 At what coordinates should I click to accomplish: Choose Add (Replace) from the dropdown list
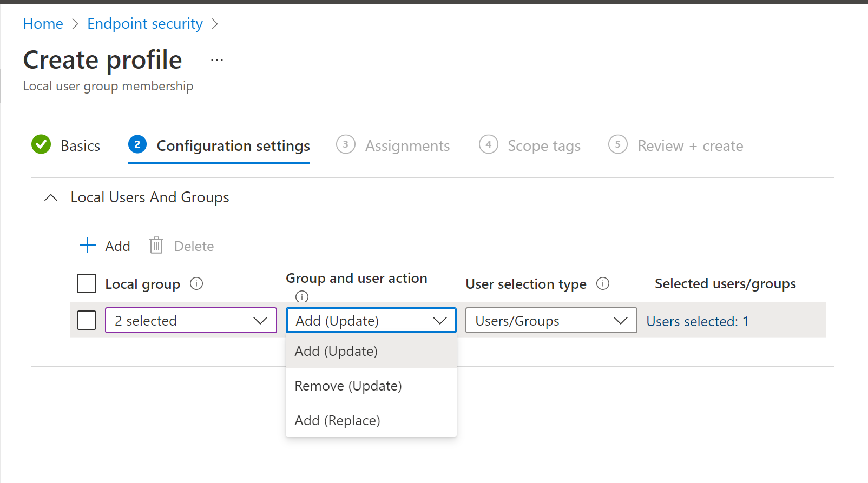coord(337,420)
